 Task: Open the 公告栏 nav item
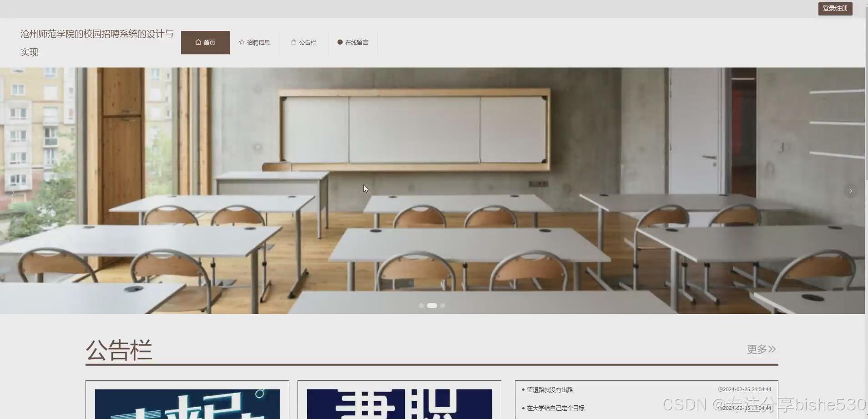click(x=303, y=42)
